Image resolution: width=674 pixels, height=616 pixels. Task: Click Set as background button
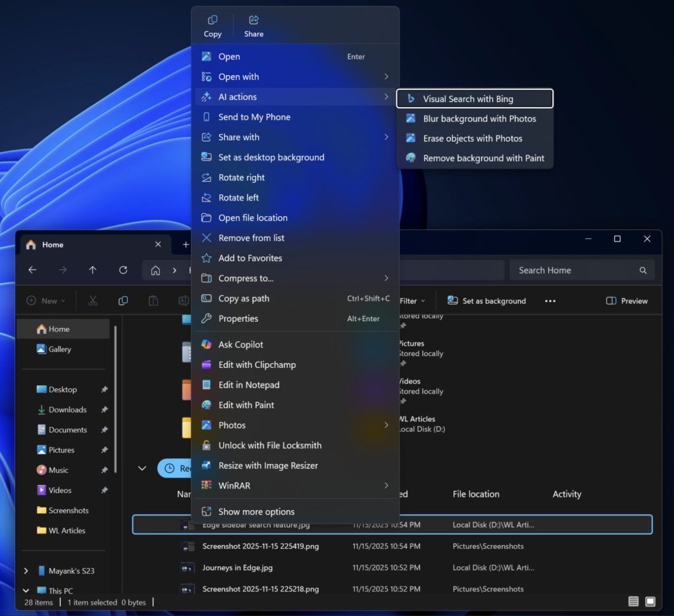486,301
